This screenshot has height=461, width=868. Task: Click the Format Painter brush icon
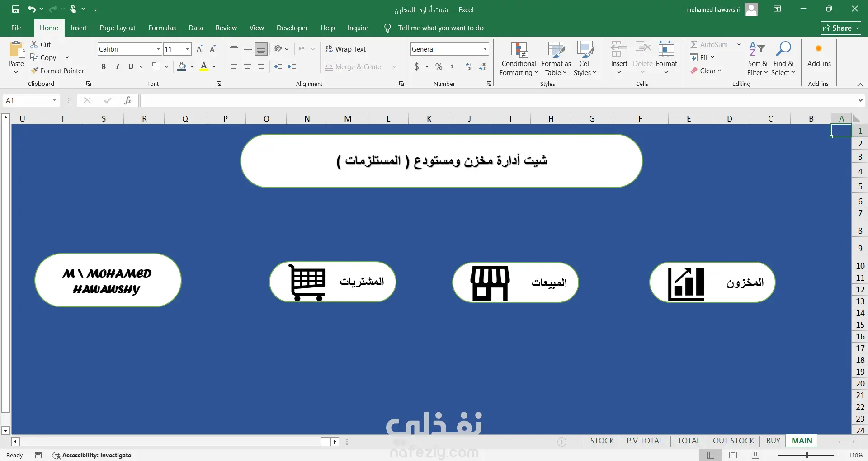tap(34, 71)
